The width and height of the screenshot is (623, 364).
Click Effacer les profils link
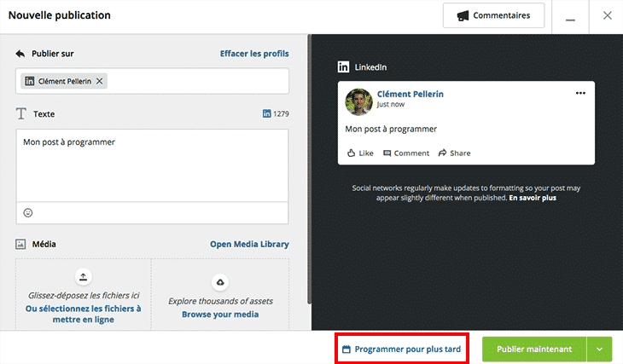tap(254, 54)
